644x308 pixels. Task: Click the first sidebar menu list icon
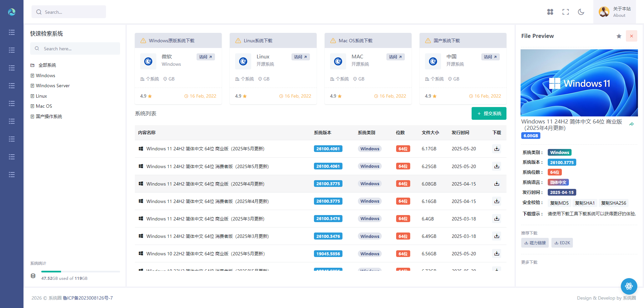click(12, 32)
